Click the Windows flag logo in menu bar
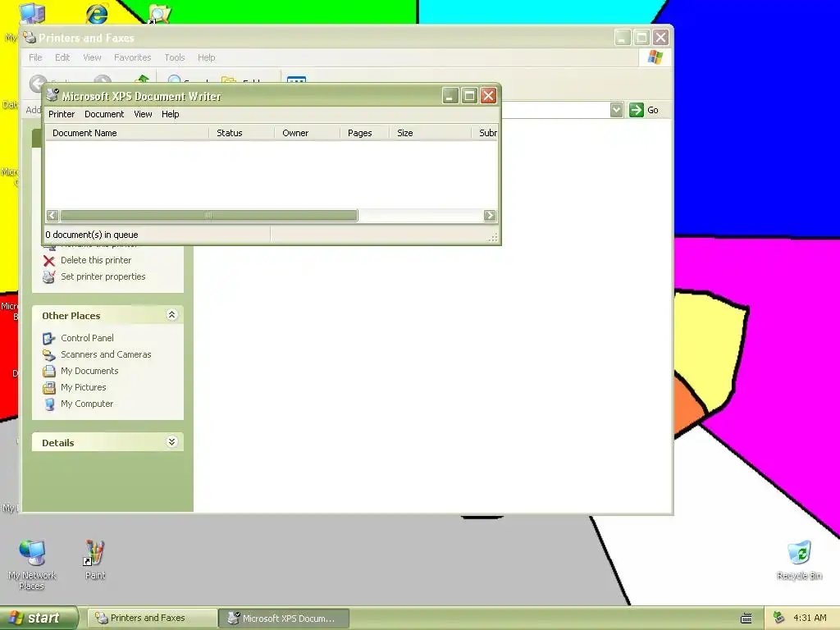This screenshot has width=840, height=630. [655, 57]
